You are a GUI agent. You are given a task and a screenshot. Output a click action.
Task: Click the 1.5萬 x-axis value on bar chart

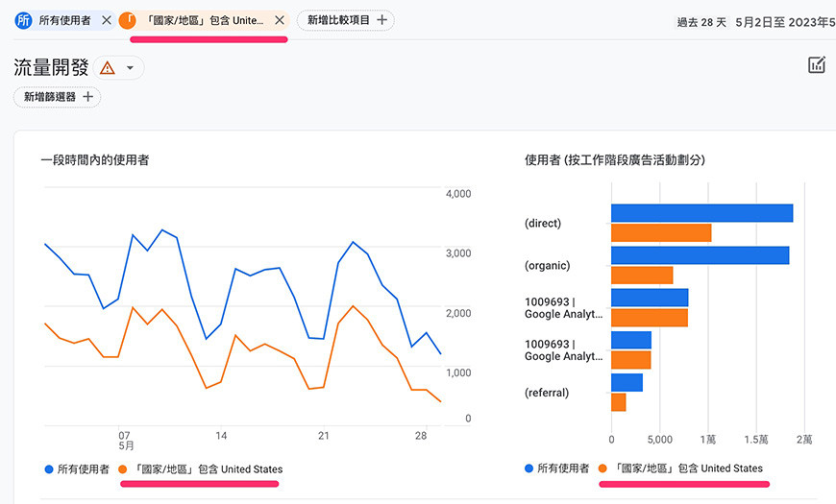click(756, 440)
